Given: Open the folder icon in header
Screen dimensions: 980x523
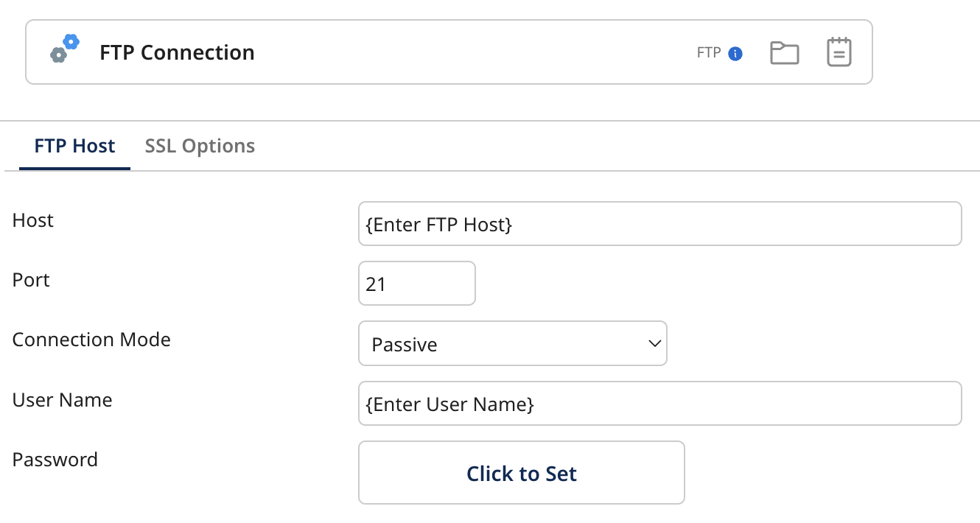Looking at the screenshot, I should coord(785,53).
